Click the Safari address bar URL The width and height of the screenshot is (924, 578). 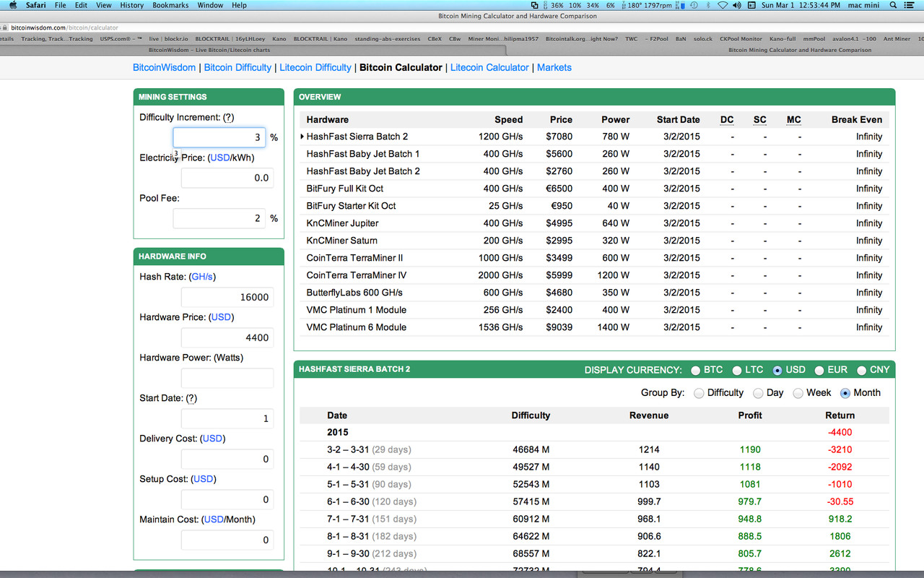click(x=65, y=27)
